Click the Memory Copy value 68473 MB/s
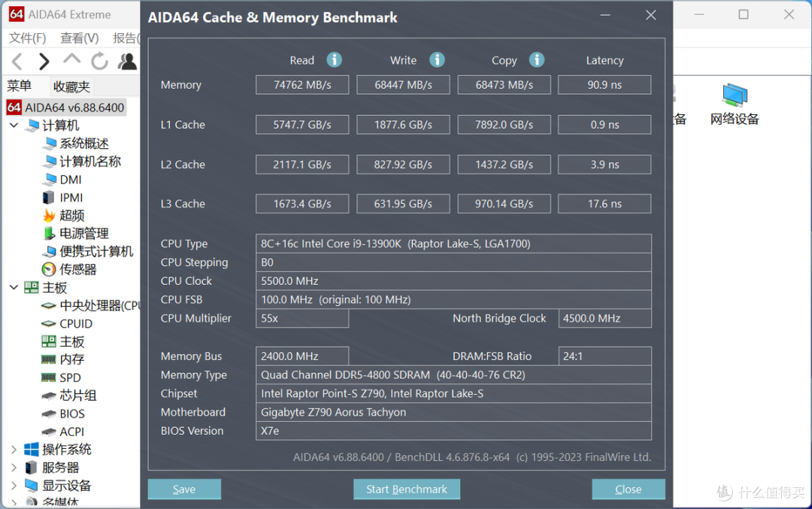Viewport: 812px width, 509px height. click(504, 85)
